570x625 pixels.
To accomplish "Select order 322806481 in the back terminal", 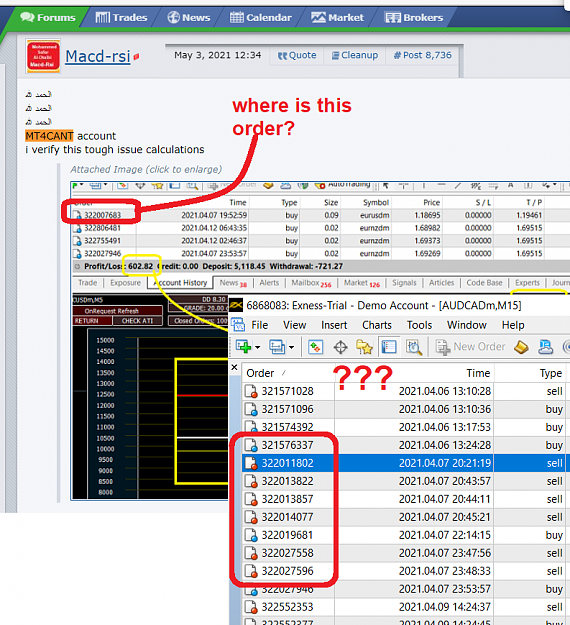I will click(x=320, y=228).
